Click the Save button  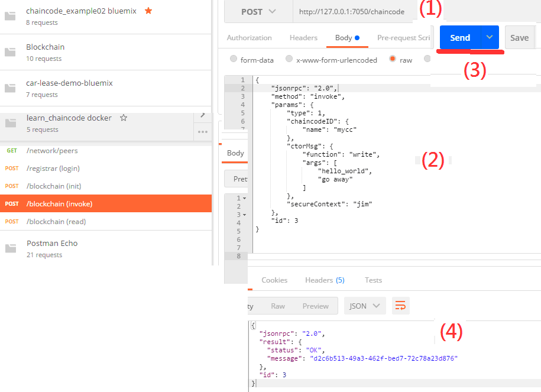tap(519, 37)
